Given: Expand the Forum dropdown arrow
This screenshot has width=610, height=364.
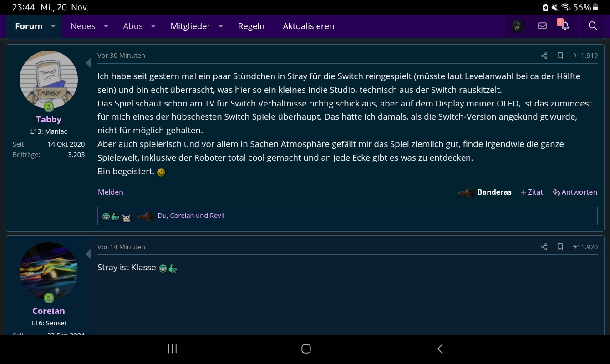Looking at the screenshot, I should (x=53, y=26).
